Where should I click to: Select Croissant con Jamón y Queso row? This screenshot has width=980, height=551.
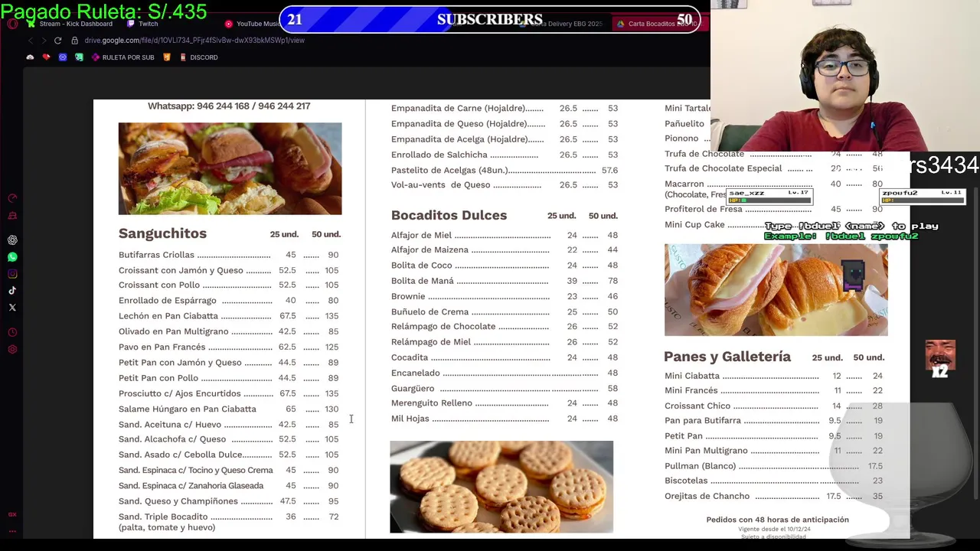click(x=229, y=270)
